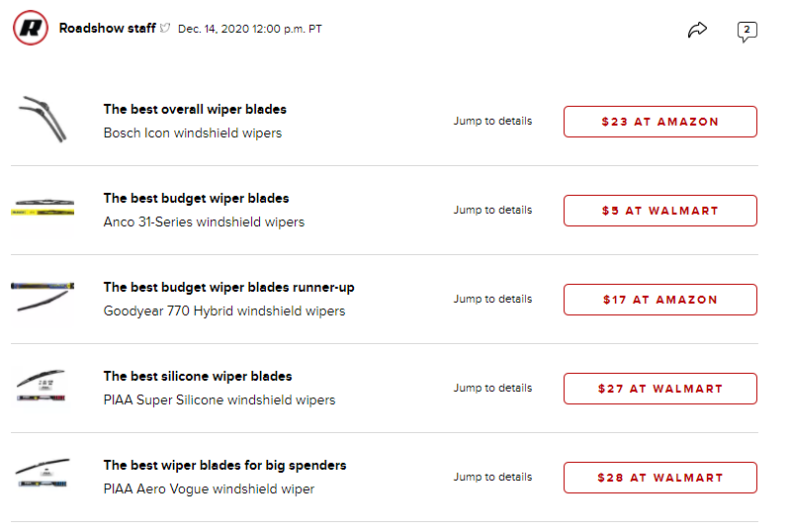Image resolution: width=790 pixels, height=532 pixels.
Task: Open the Roadshow staff author link
Action: tap(107, 29)
